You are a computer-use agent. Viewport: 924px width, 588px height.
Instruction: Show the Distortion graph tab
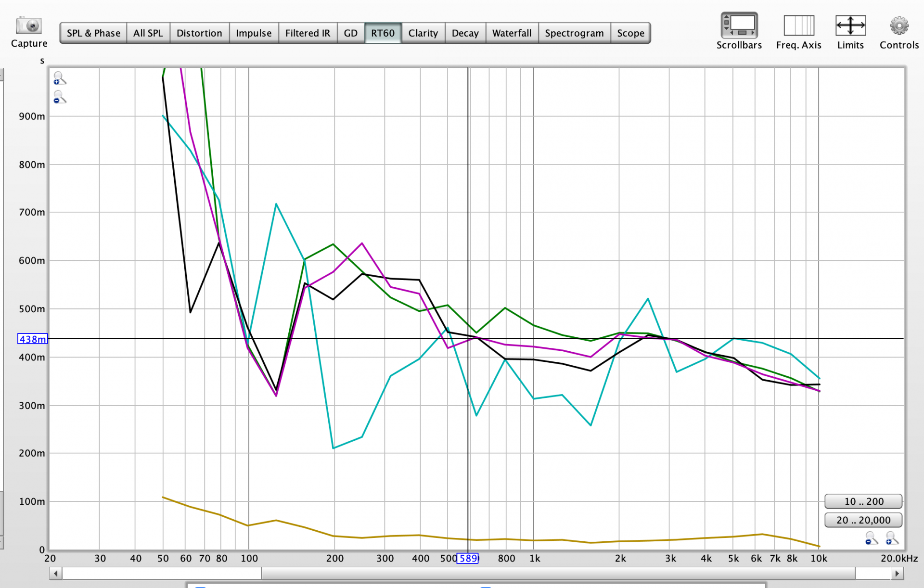199,33
